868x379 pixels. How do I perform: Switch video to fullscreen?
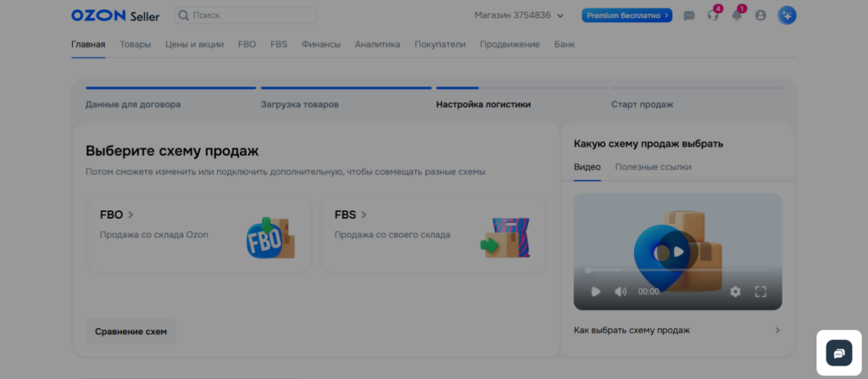click(760, 292)
